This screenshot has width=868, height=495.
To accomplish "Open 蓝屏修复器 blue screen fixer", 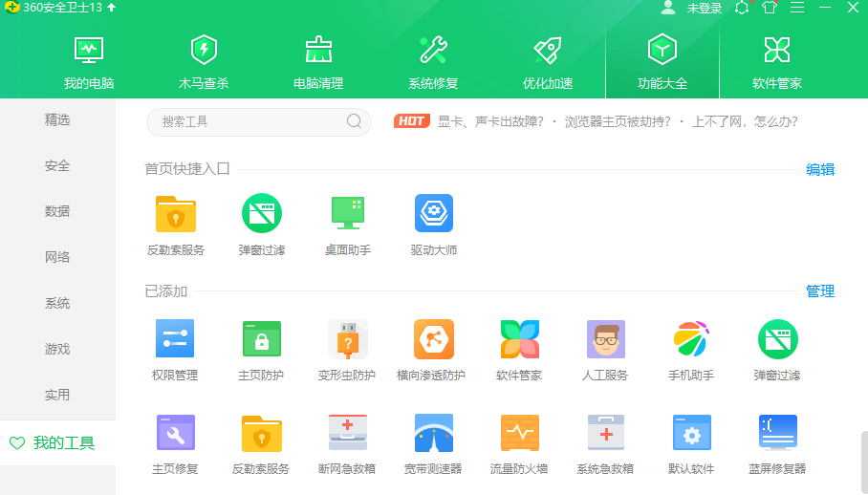I will pos(777,433).
